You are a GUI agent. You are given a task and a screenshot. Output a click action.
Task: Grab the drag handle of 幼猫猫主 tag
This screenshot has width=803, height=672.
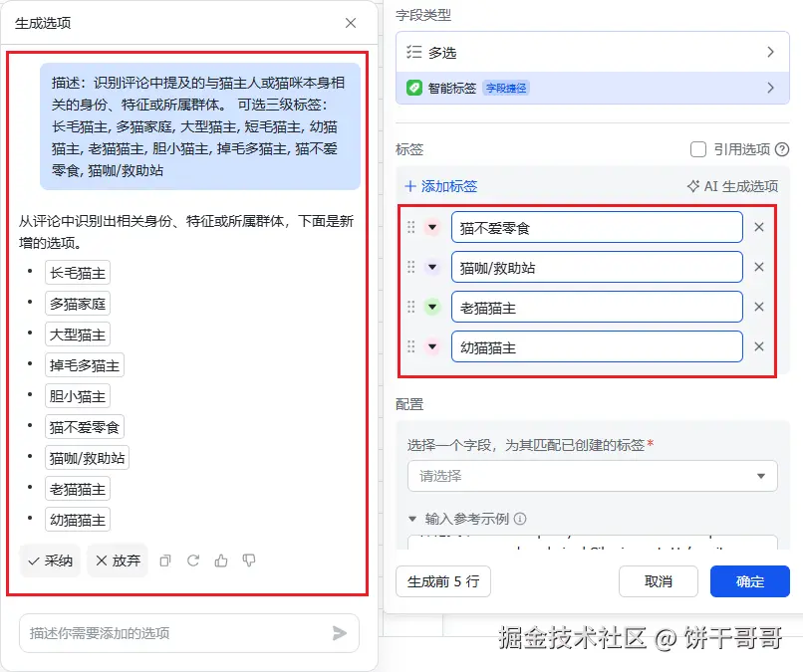tap(410, 346)
